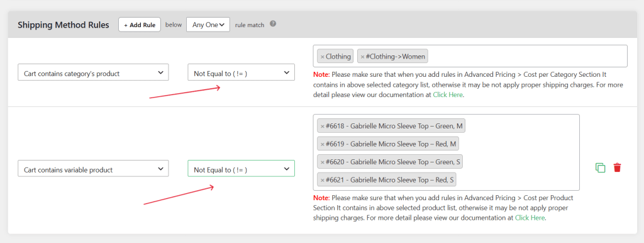
Task: Remove the #Clothing->Women category tag
Action: pyautogui.click(x=363, y=57)
